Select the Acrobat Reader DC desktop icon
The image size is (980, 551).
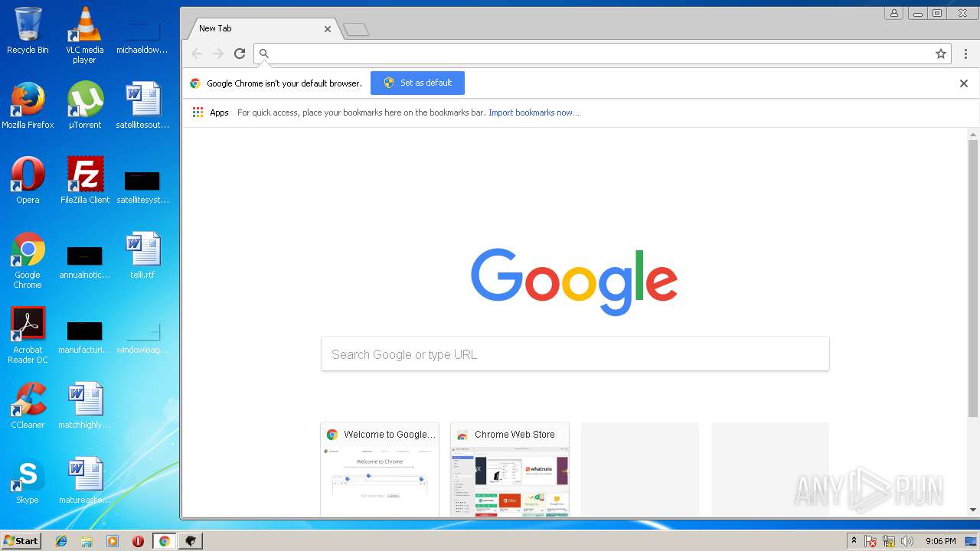click(28, 335)
